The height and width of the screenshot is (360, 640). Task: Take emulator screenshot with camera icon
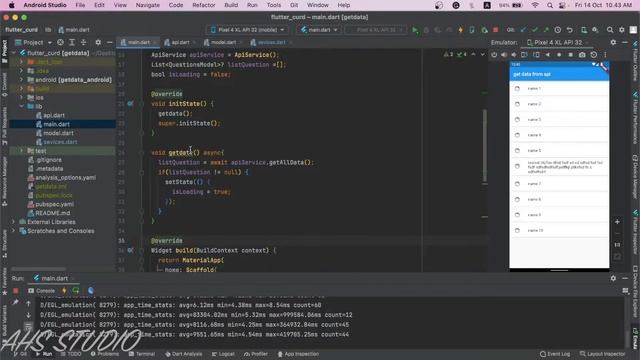click(582, 55)
